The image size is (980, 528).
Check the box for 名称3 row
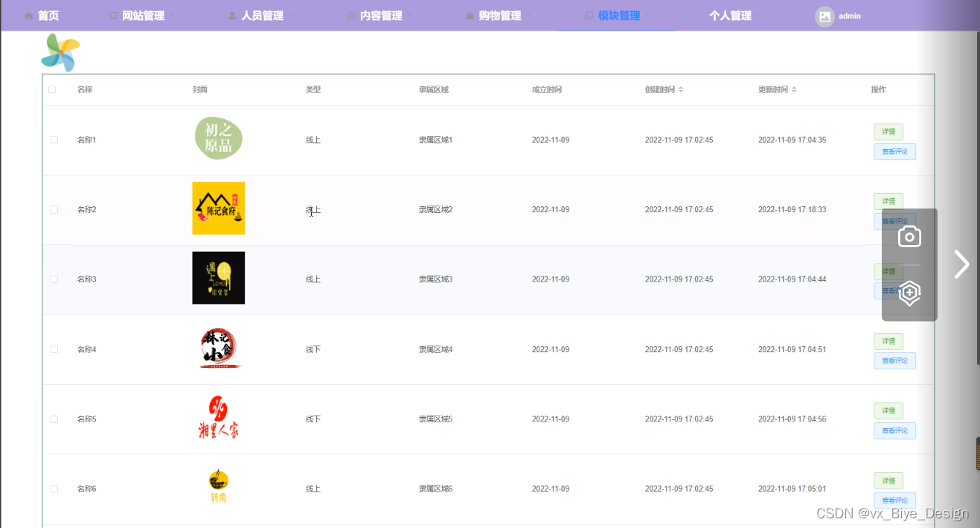click(x=54, y=279)
